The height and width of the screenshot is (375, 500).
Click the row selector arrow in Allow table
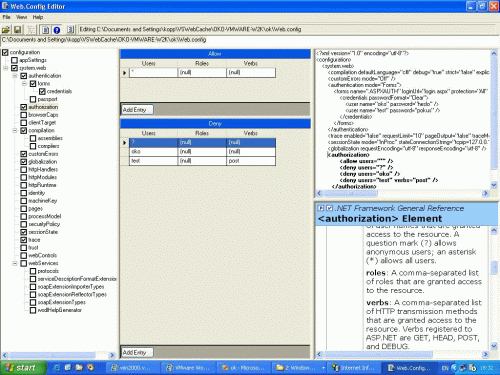pyautogui.click(x=125, y=72)
